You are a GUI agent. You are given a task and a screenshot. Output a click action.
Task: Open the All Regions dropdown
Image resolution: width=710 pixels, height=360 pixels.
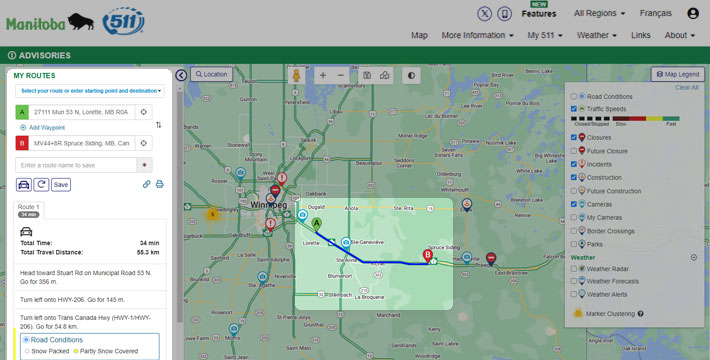[600, 14]
